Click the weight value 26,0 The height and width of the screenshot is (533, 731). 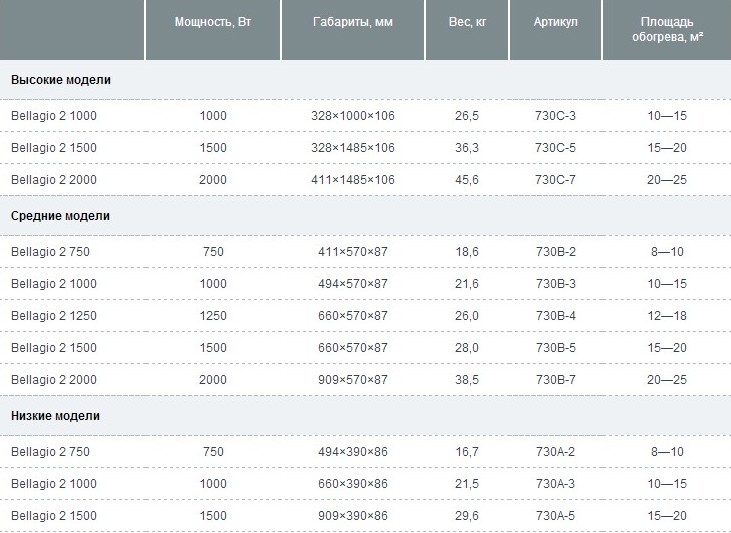coord(467,316)
